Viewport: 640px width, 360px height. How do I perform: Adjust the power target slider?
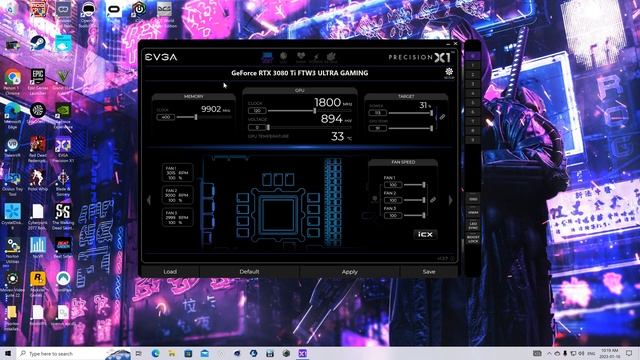coord(410,113)
